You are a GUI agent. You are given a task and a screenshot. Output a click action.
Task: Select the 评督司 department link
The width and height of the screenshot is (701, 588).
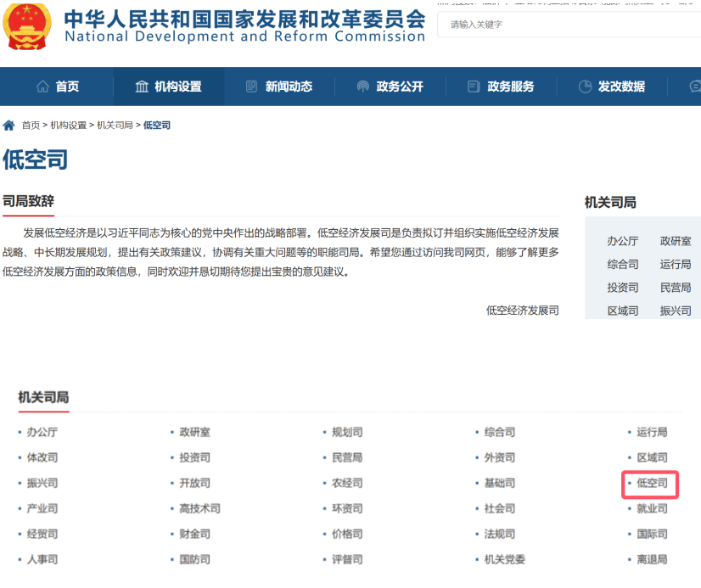point(347,559)
